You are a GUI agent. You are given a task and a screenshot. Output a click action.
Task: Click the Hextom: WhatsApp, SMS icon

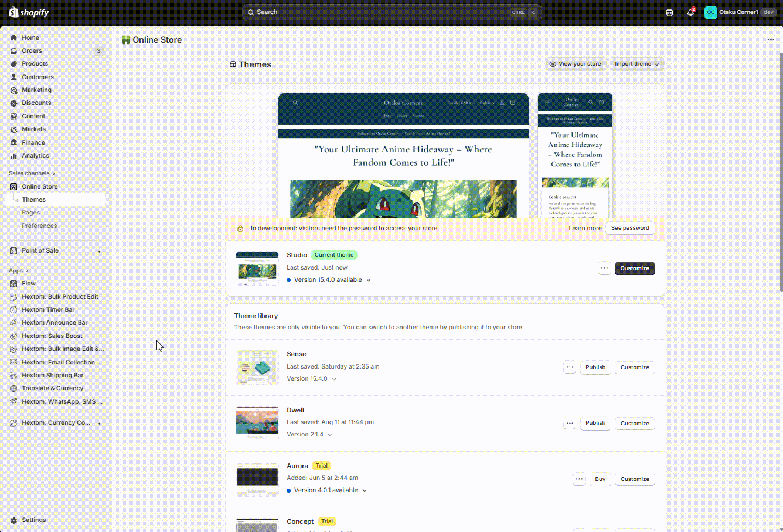click(13, 401)
